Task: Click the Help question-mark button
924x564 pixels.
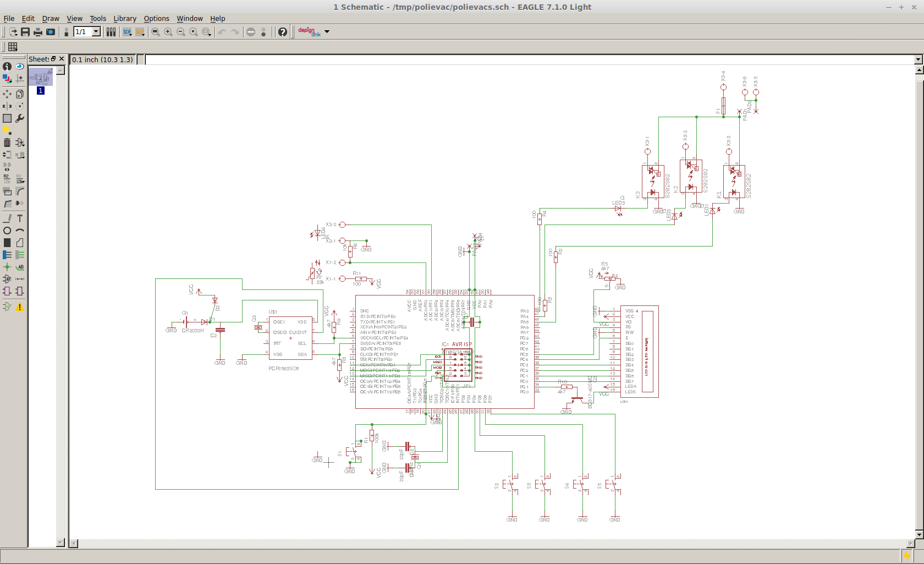Action: click(x=282, y=32)
